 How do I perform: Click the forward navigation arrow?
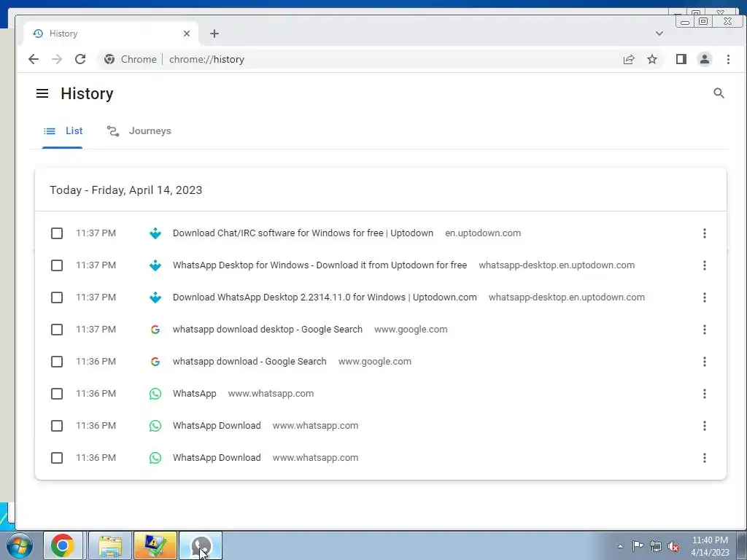click(57, 59)
